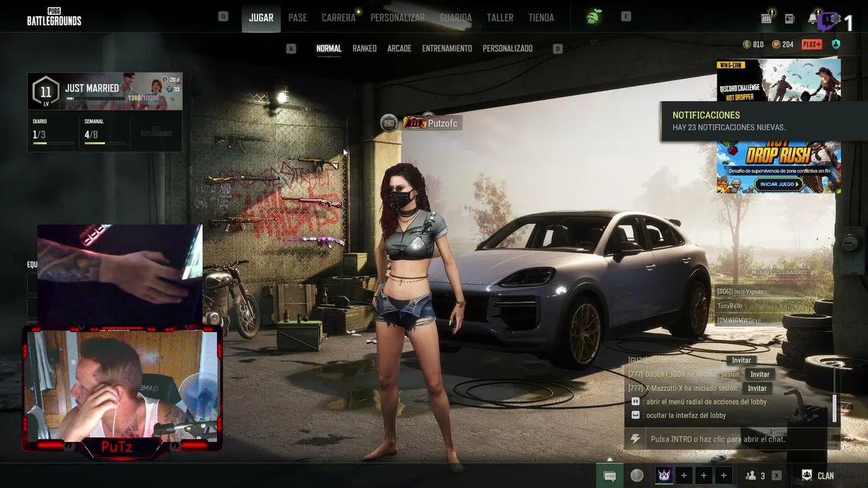Screen dimensions: 868x488
Task: Expand the chat panel arrow
Action: click(610, 460)
